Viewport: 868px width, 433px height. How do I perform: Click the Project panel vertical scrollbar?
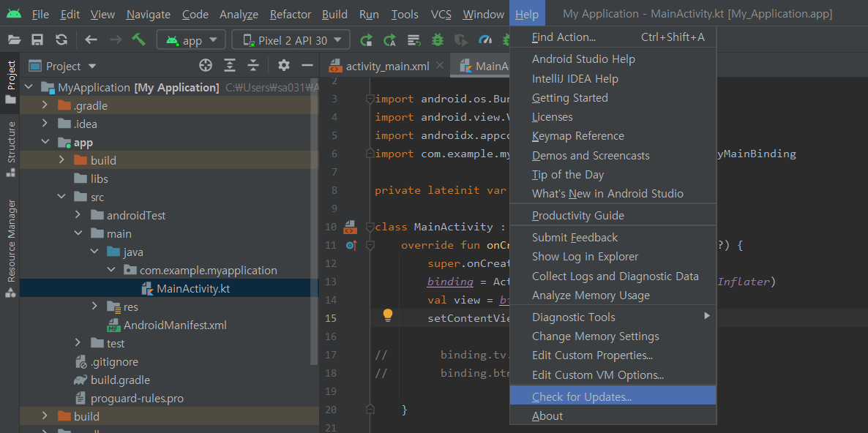coord(315,221)
